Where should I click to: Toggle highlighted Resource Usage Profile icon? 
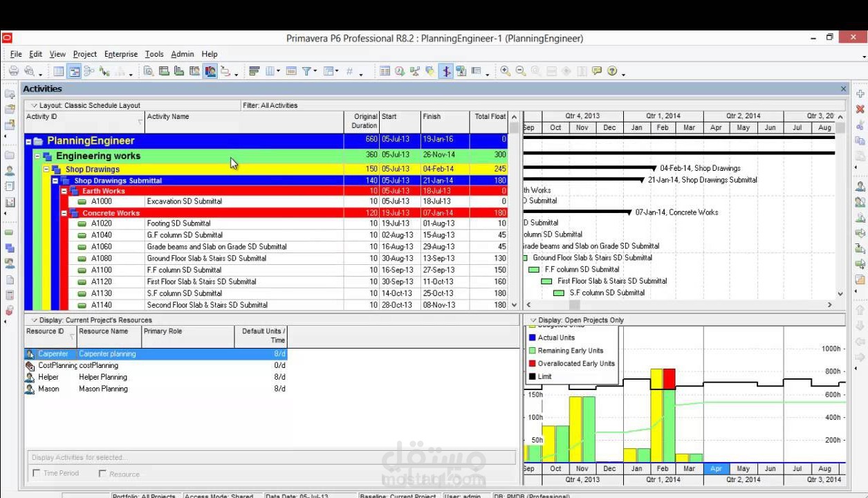(x=210, y=71)
